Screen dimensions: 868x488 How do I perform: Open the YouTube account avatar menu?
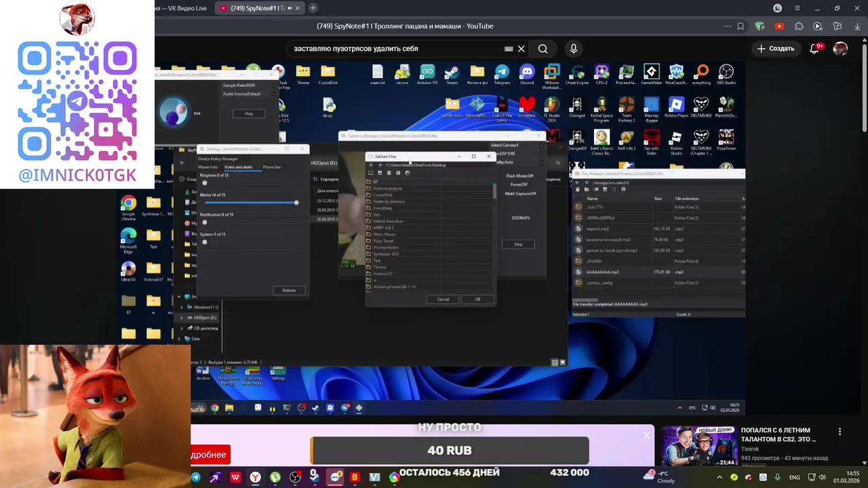coord(840,49)
